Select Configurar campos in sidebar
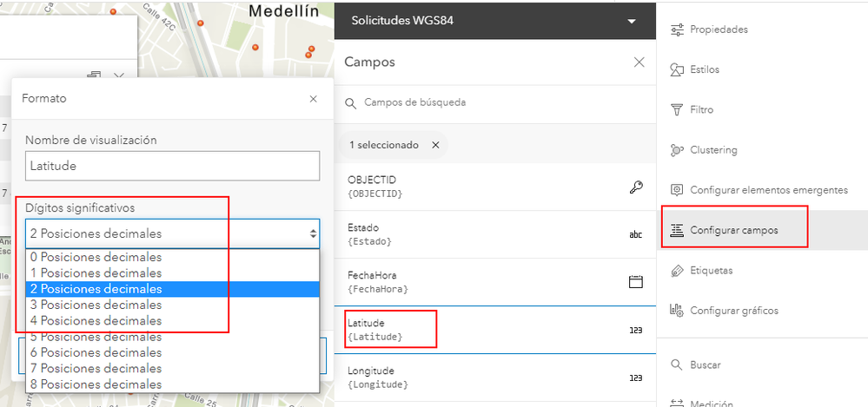Image resolution: width=868 pixels, height=407 pixels. (734, 231)
